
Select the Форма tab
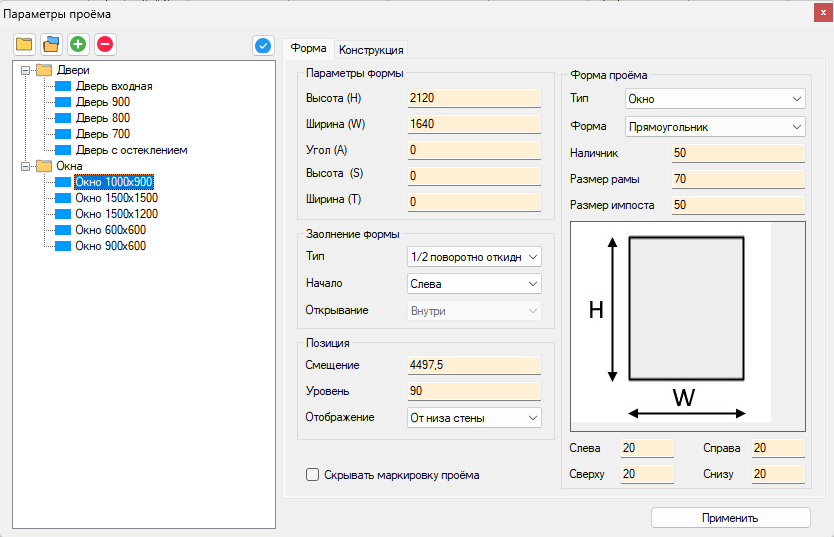coord(308,48)
